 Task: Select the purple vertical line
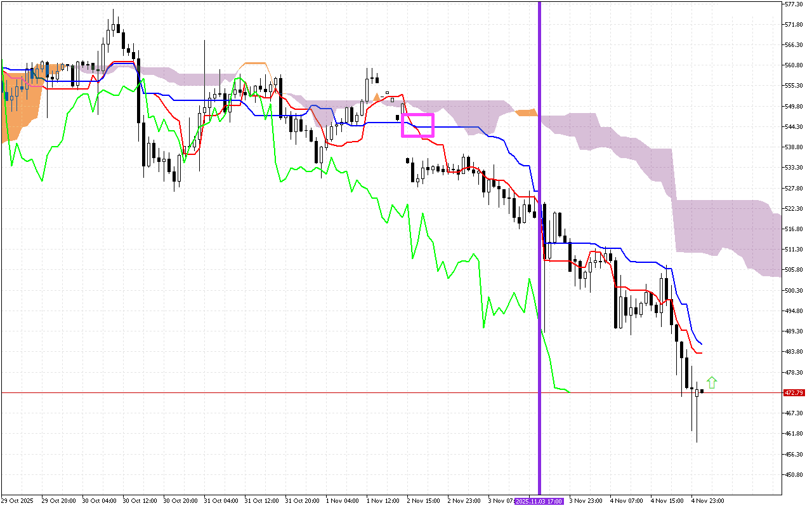[x=539, y=190]
